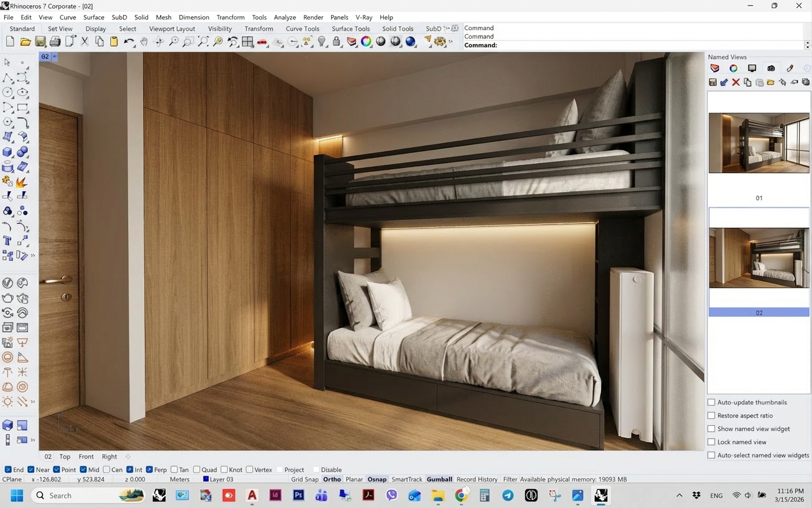Click the lock objects padlock icon
Screen dimensions: 812x508
[x=337, y=42]
